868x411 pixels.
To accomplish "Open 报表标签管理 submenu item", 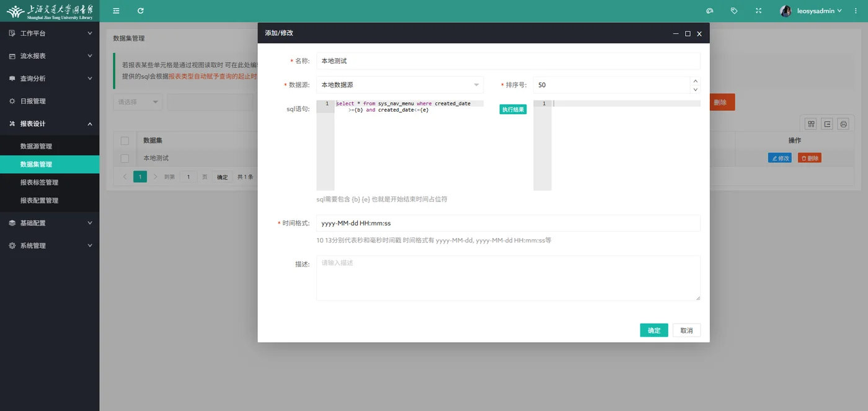I will [50, 182].
